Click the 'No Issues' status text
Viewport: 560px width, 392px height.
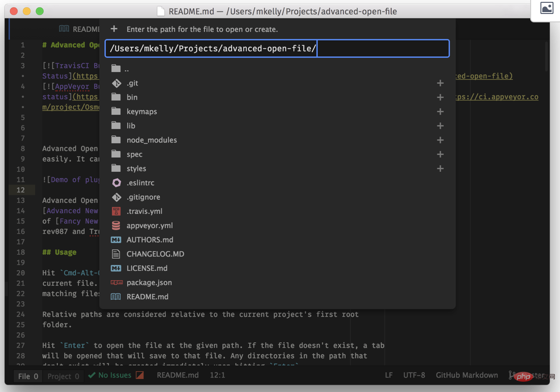tap(115, 375)
